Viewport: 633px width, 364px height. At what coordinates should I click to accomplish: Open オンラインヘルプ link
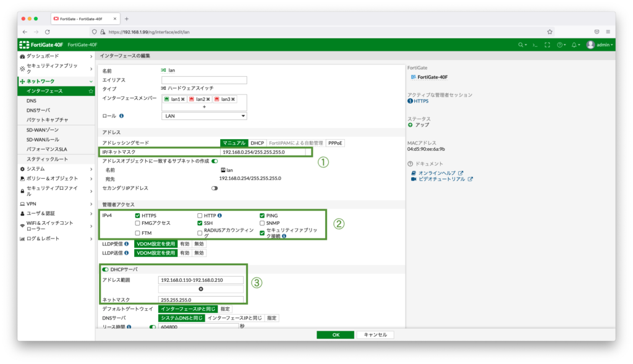[437, 172]
